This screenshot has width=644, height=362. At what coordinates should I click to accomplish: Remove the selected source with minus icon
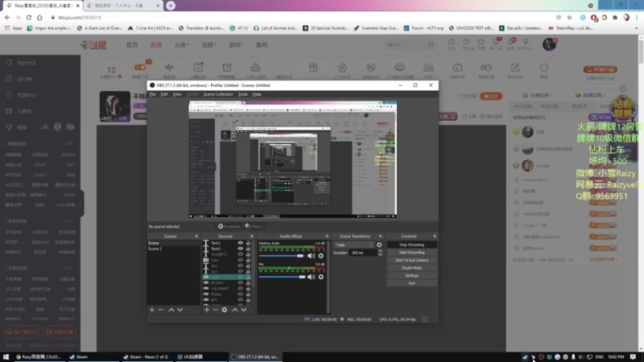(215, 310)
